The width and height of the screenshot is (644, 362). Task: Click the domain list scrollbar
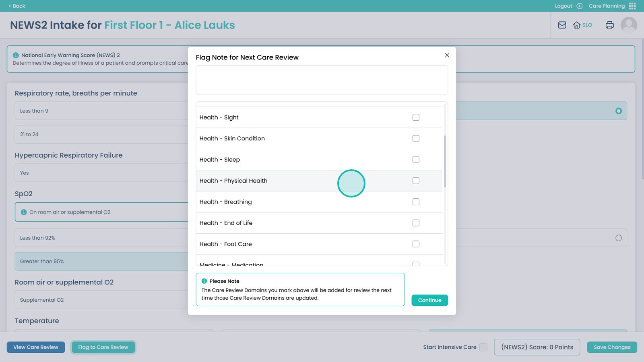pos(445,161)
